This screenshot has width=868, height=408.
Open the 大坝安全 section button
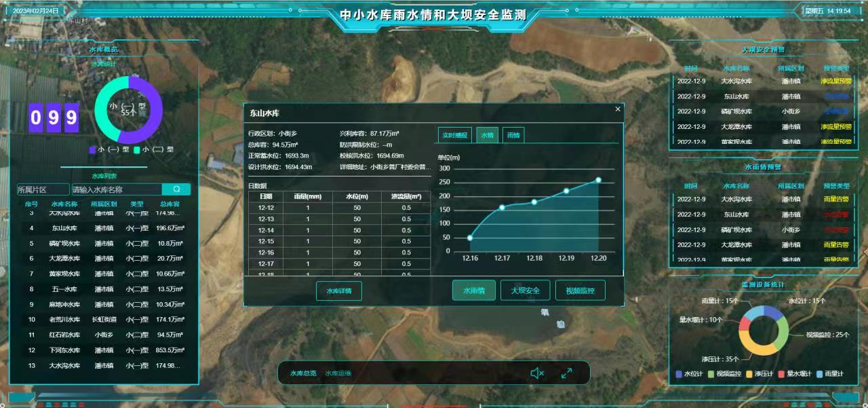click(525, 291)
